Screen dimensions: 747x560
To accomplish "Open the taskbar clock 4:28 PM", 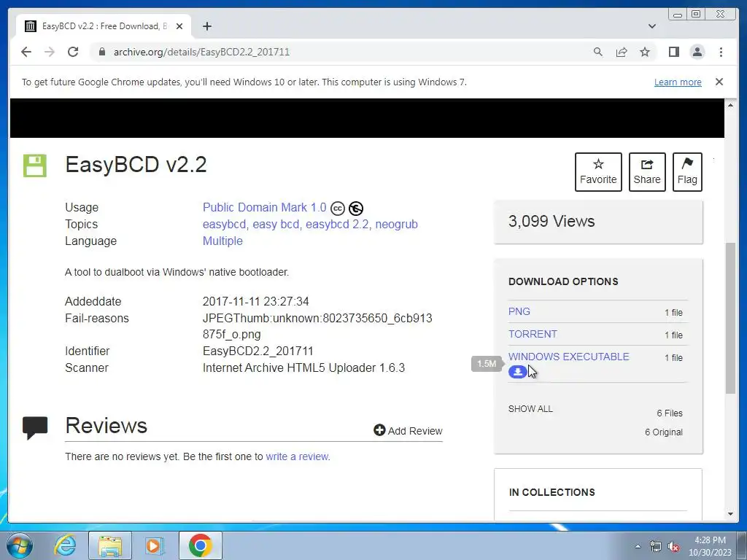I will coord(710,546).
